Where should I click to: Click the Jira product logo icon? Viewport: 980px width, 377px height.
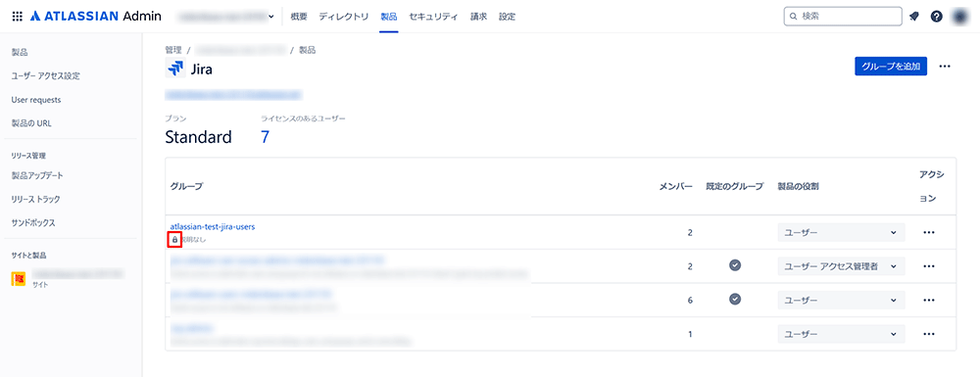coord(175,69)
